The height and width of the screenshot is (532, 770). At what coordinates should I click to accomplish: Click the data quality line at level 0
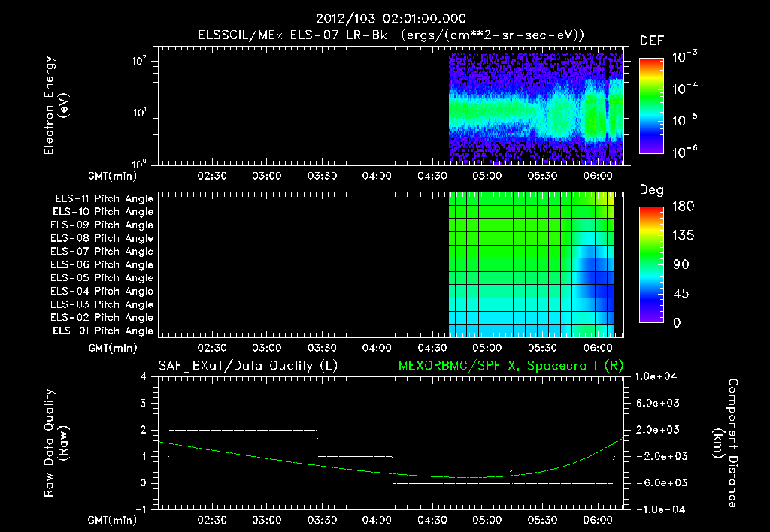tap(503, 483)
